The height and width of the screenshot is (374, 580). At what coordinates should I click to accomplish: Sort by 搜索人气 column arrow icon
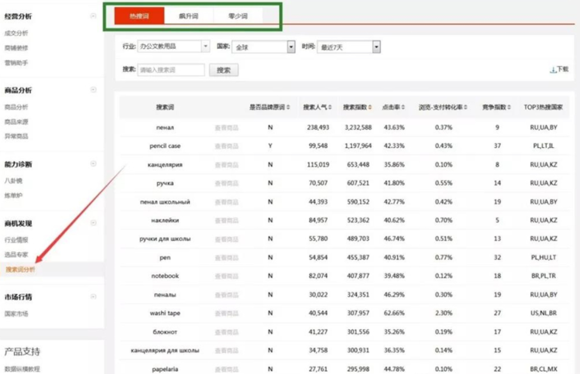(330, 107)
